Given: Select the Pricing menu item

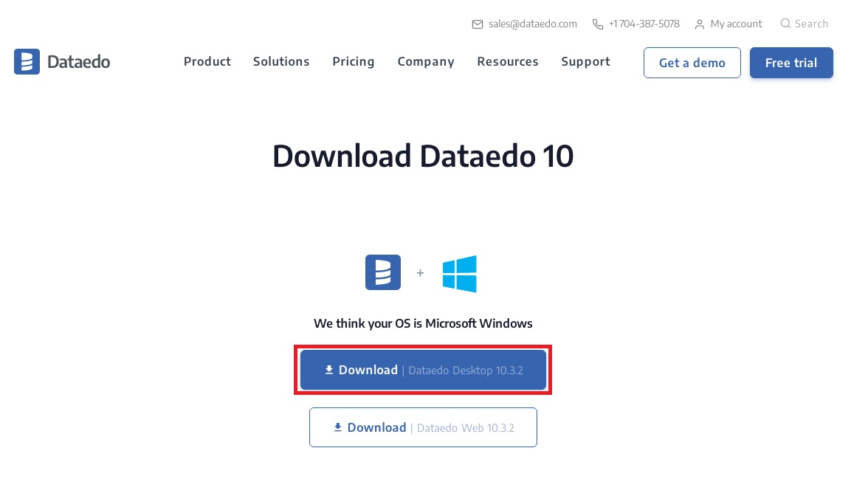Looking at the screenshot, I should 354,62.
